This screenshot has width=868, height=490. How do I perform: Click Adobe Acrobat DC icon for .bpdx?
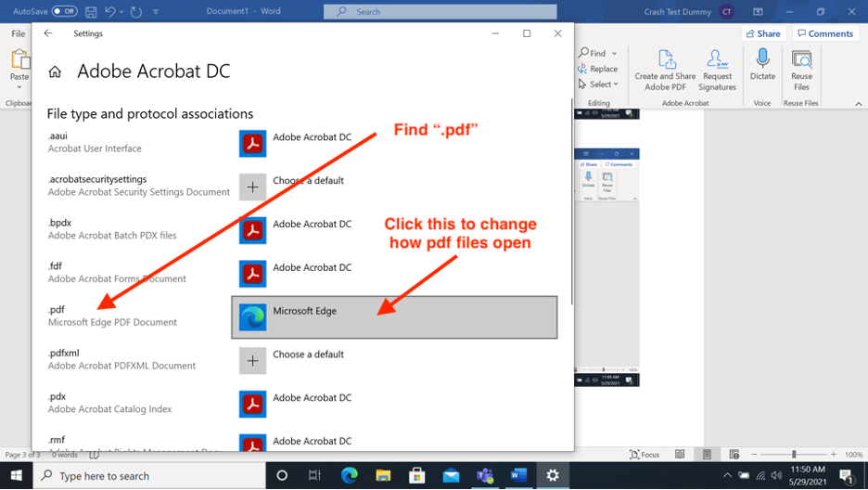(x=252, y=230)
